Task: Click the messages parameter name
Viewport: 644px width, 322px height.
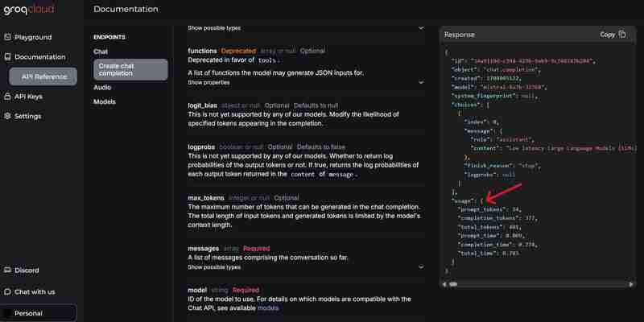Action: 204,249
